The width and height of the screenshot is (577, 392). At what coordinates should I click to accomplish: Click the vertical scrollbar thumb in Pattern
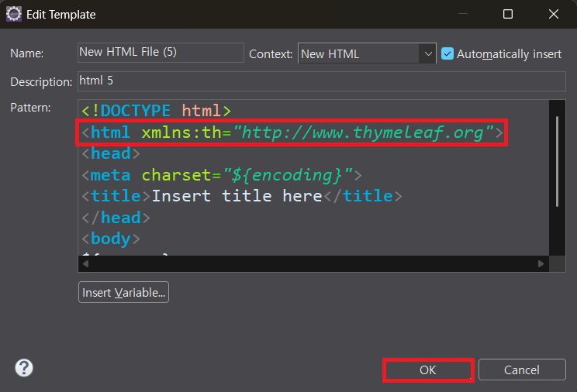(x=557, y=162)
